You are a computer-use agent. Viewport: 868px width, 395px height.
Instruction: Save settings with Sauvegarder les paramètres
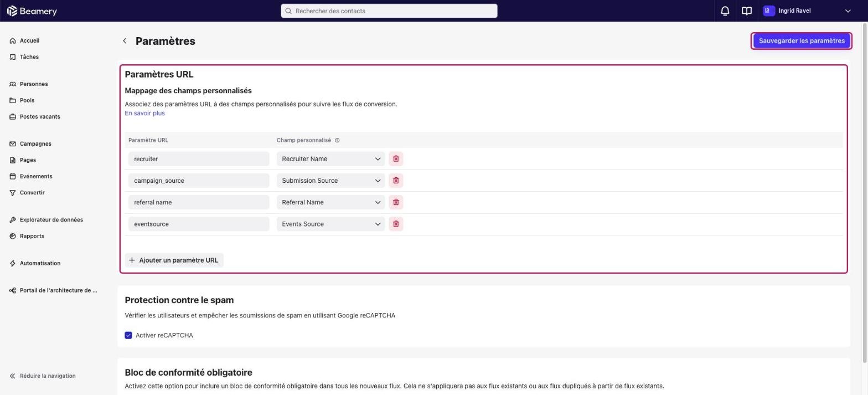[801, 41]
